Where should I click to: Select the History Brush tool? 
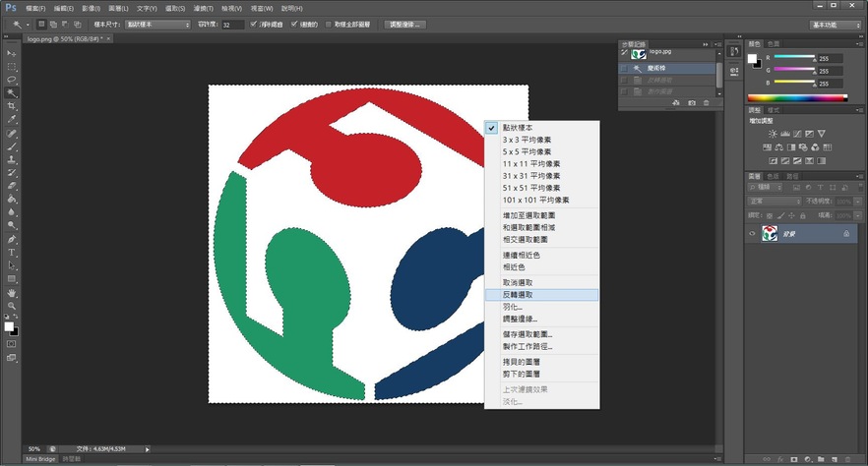(11, 173)
